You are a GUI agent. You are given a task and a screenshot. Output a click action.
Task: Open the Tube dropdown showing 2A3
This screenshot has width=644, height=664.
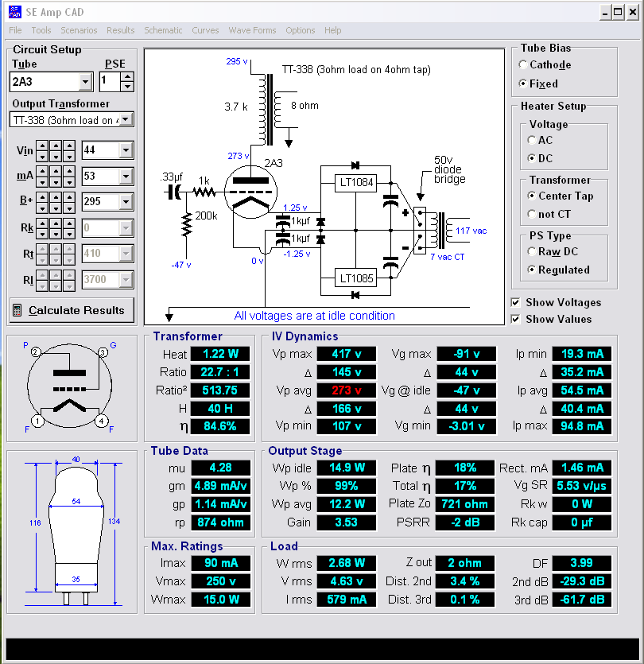(85, 82)
